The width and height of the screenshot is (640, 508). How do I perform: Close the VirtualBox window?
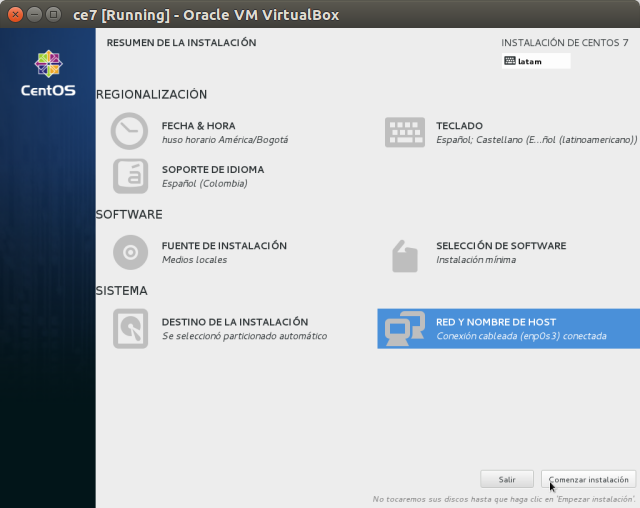point(16,15)
